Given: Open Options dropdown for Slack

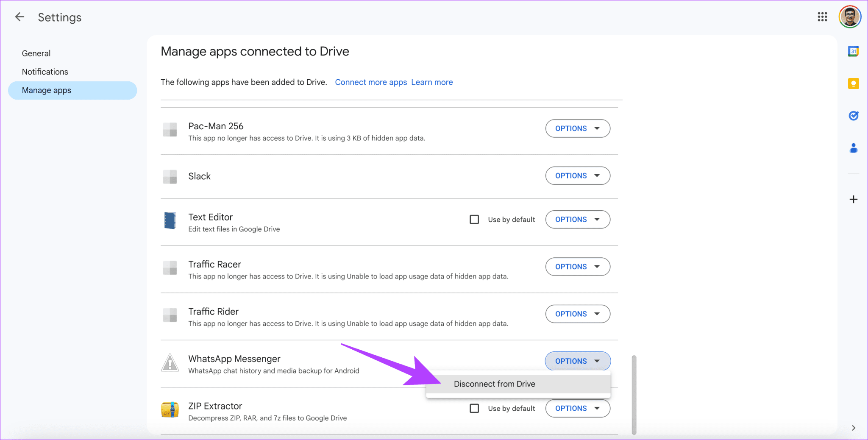Looking at the screenshot, I should pos(578,175).
